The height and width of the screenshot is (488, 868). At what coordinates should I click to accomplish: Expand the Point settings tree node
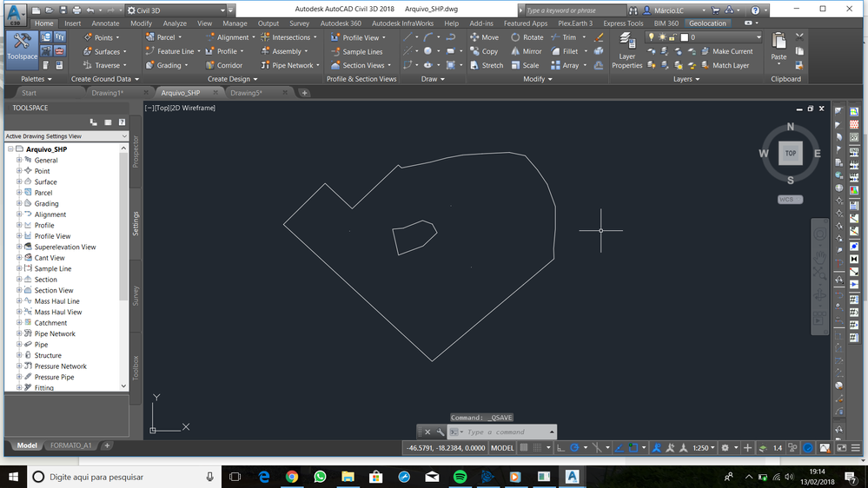[19, 171]
